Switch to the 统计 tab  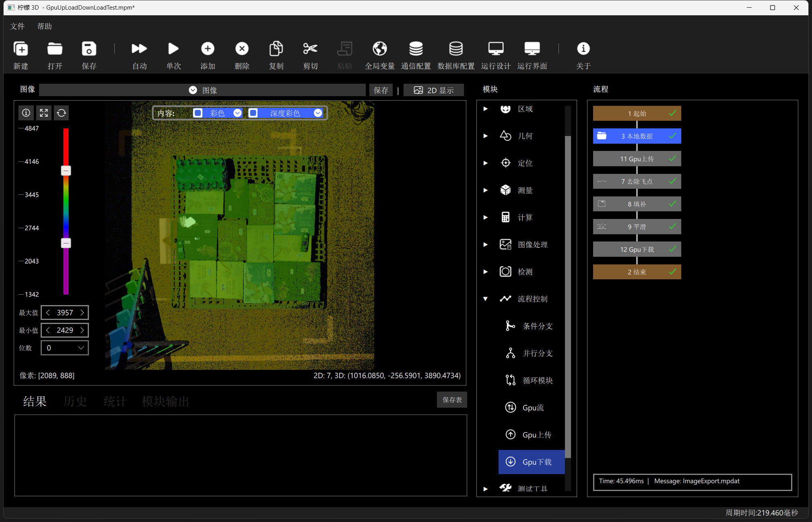pyautogui.click(x=115, y=401)
